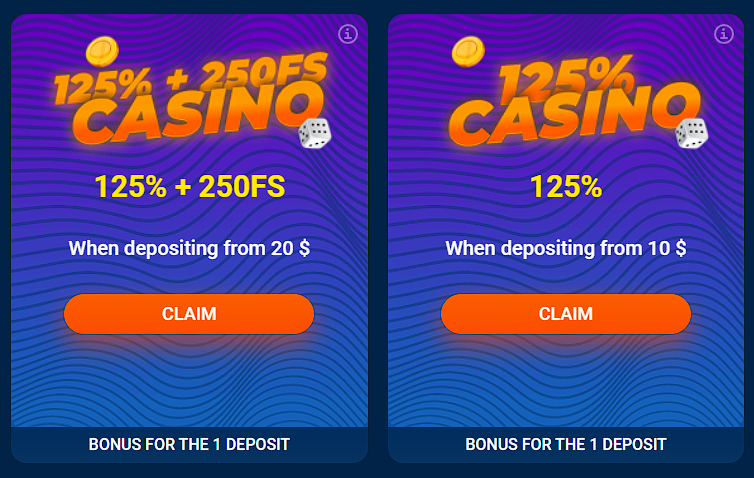Image resolution: width=754 pixels, height=478 pixels.
Task: Click the left card's 'BONUS FOR THE 1 DEPOSIT' footer
Action: pyautogui.click(x=189, y=444)
